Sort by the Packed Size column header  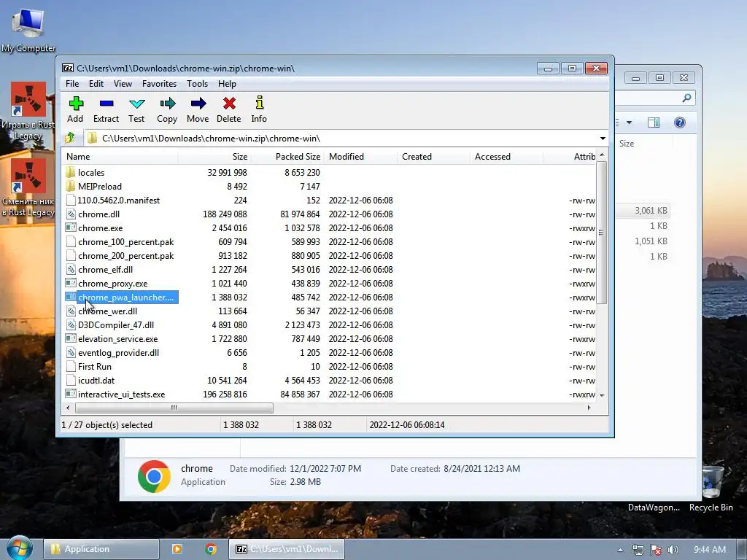point(287,157)
